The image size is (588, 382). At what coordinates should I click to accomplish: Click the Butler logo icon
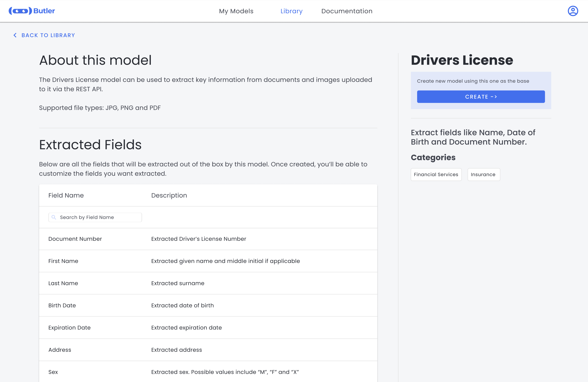(x=20, y=11)
